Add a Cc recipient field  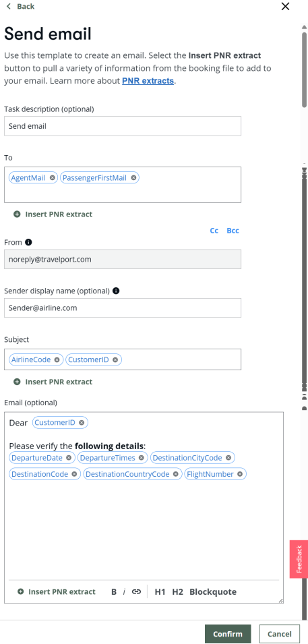click(214, 231)
